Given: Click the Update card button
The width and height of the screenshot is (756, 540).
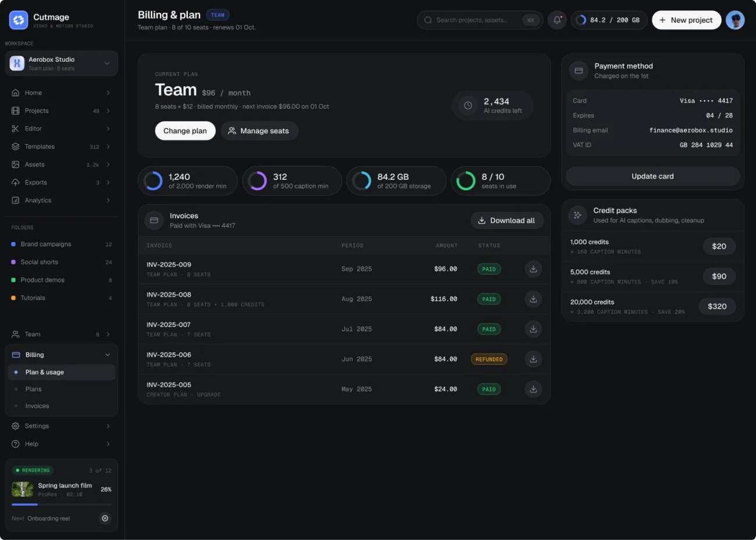Looking at the screenshot, I should pos(652,176).
